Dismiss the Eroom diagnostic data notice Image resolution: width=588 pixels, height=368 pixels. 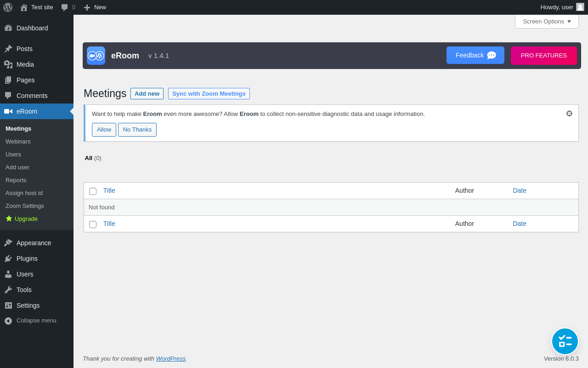coord(569,114)
